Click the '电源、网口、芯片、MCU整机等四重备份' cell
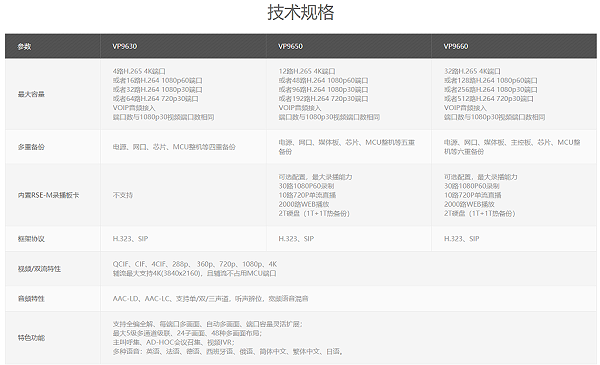The image size is (600, 365). pos(174,147)
